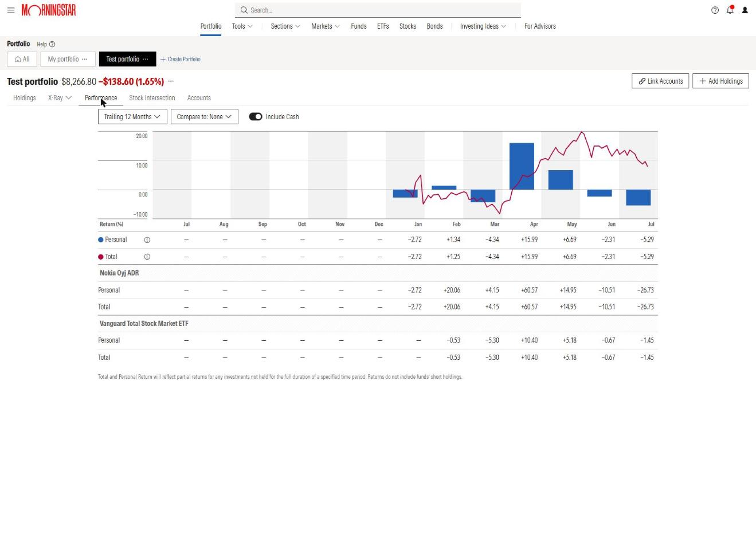Open My portfolio options ellipsis
The image size is (756, 534).
pyautogui.click(x=85, y=59)
